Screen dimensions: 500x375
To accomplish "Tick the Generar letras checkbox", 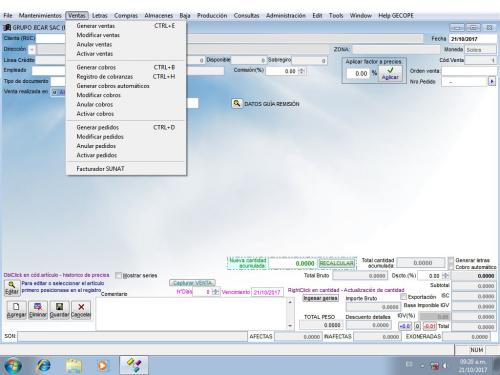I will [451, 260].
